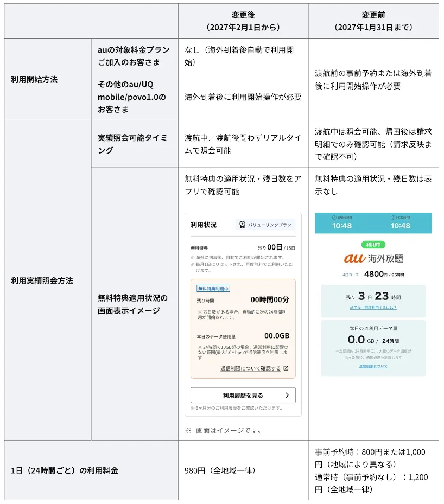Click the 本日のデータ使用量 label
This screenshot has height=504, width=444.
click(216, 336)
